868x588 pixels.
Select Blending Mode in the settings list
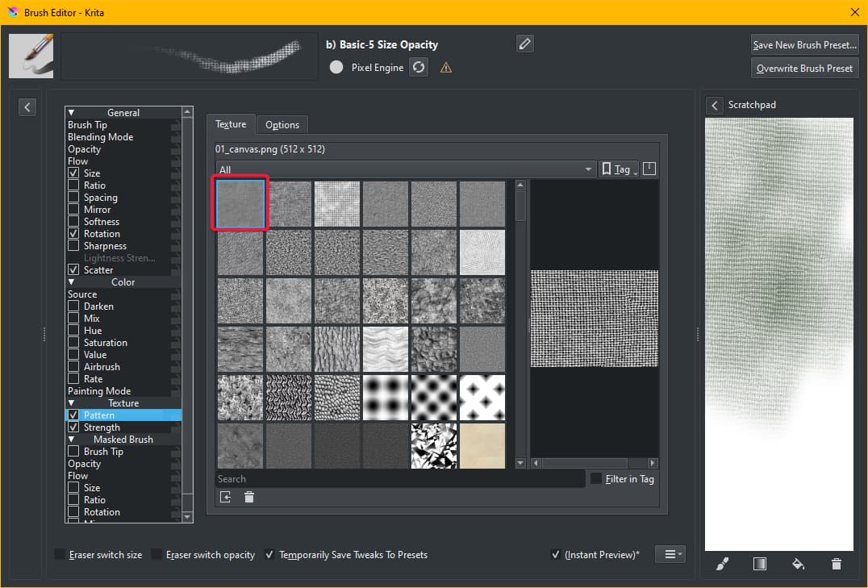(x=101, y=137)
